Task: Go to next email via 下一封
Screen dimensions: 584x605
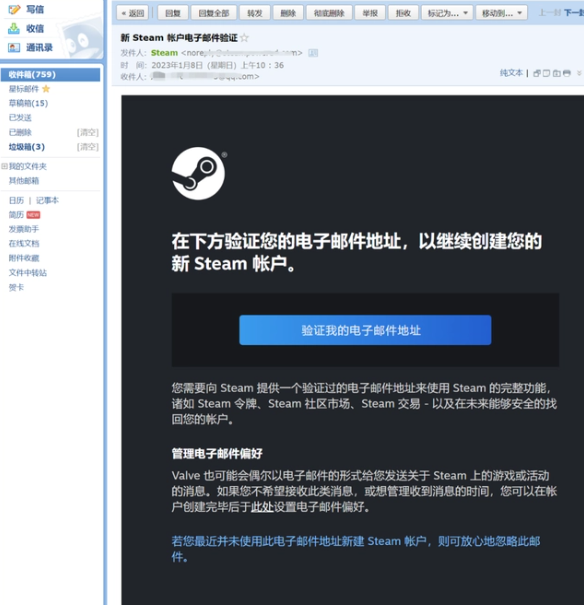Action: (574, 13)
